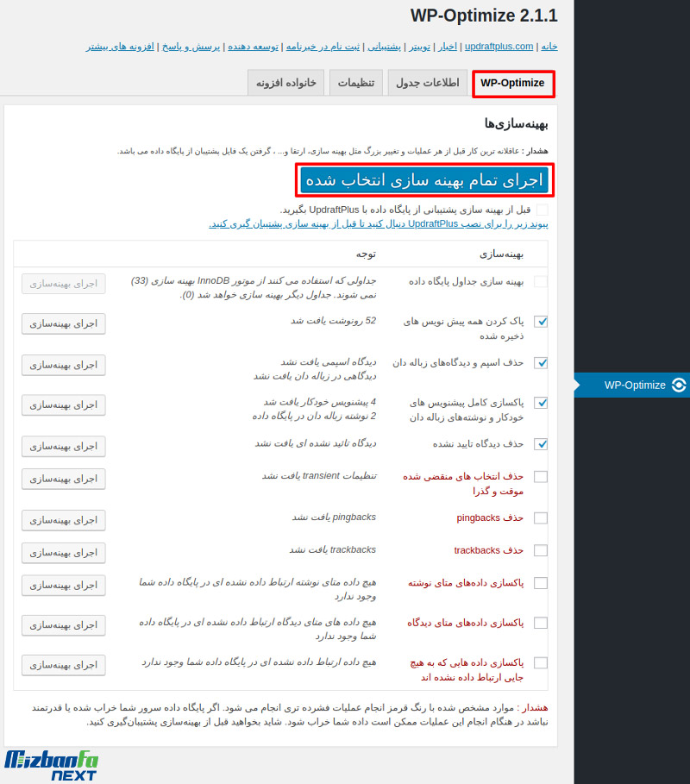Run optimization for the 4 پیشنویس خودکار row
690x784 pixels.
64,405
